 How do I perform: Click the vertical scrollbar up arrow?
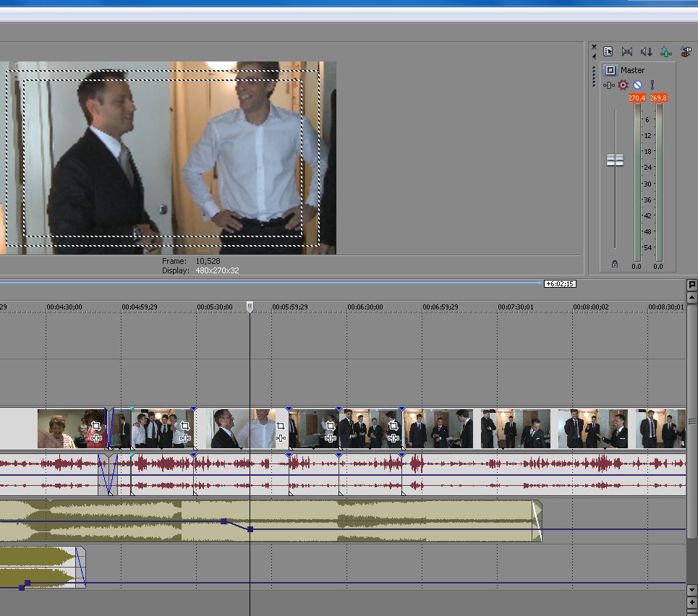pos(692,296)
